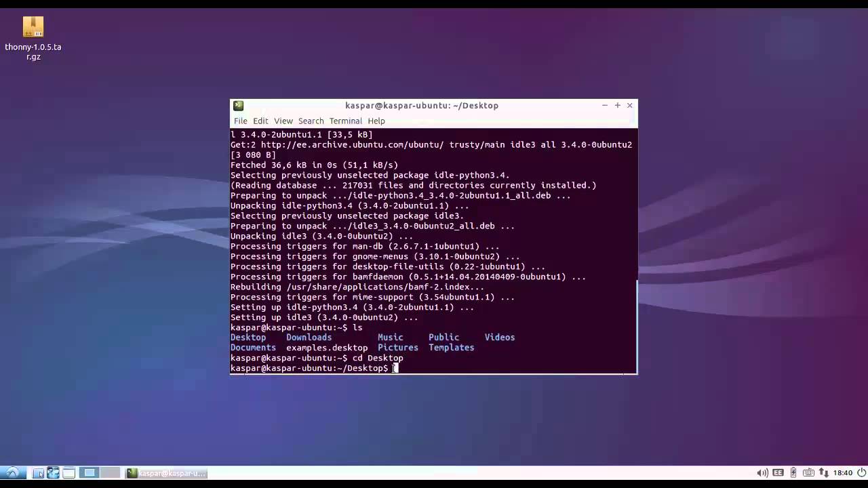Click 'Processing triggers for bamfdaemon' line
868x488 pixels.
[408, 277]
